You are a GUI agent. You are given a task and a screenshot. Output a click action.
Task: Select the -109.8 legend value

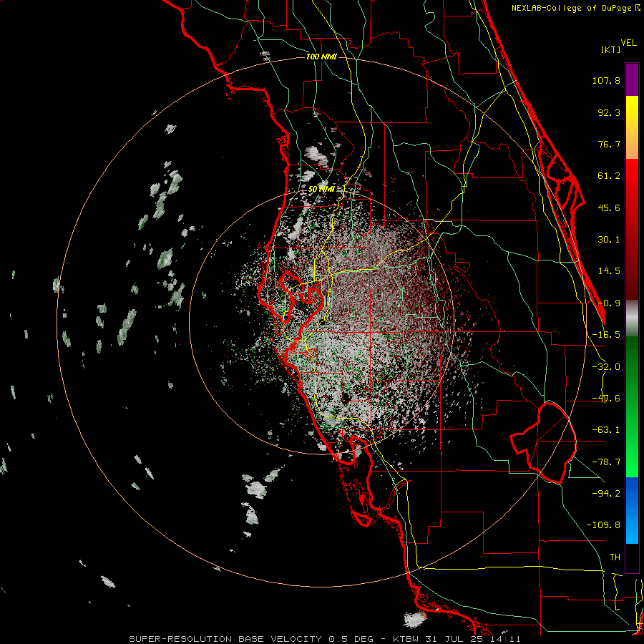tap(603, 525)
